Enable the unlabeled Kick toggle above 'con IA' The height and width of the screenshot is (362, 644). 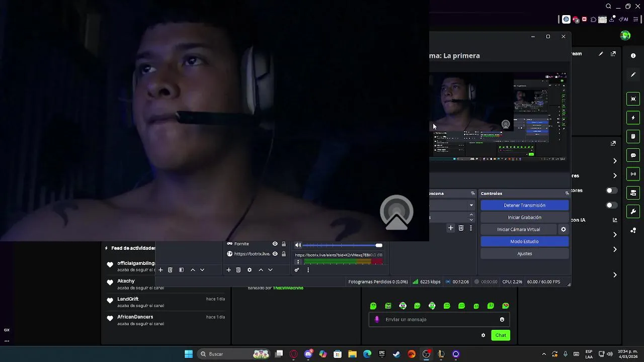[611, 205]
